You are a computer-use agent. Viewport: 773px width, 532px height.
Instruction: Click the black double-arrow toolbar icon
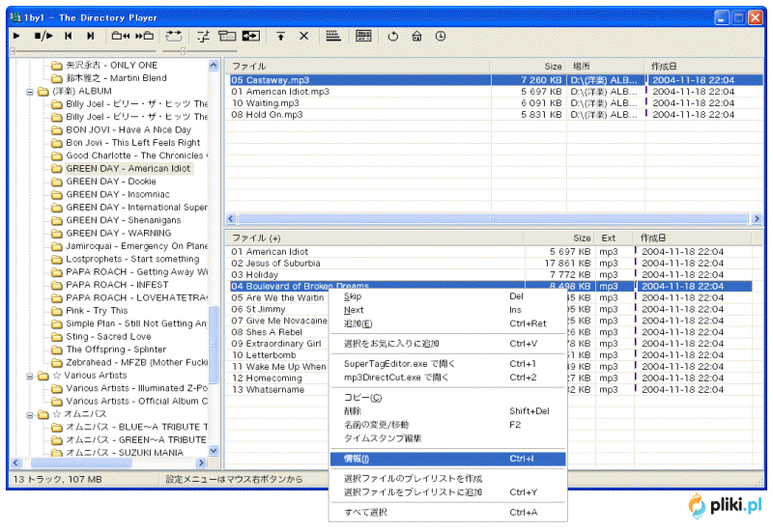coord(251,36)
